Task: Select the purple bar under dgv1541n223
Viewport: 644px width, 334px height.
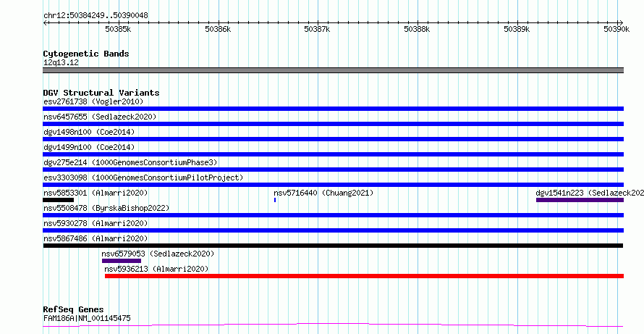Action: (x=580, y=200)
